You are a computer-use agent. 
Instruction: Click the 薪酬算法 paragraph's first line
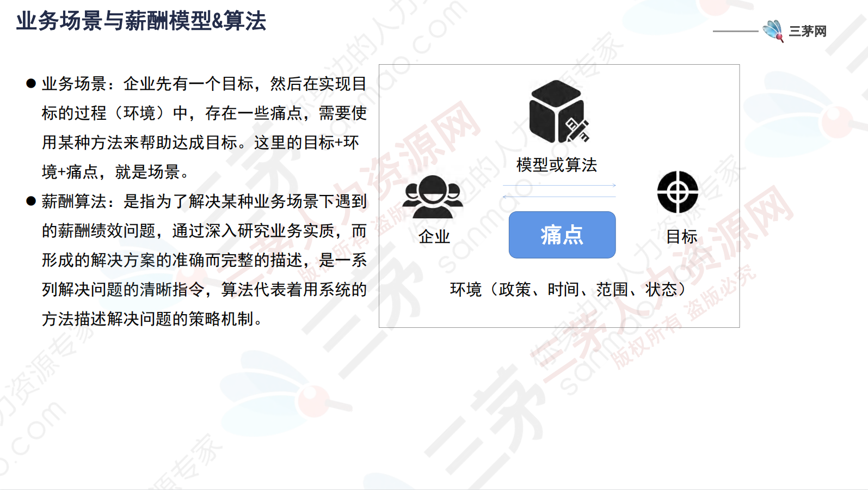pos(204,201)
